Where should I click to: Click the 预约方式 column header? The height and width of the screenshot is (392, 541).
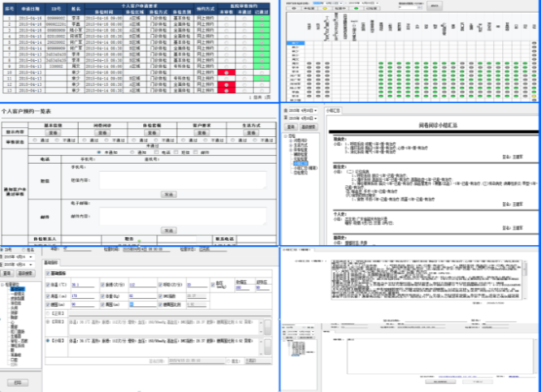[206, 9]
